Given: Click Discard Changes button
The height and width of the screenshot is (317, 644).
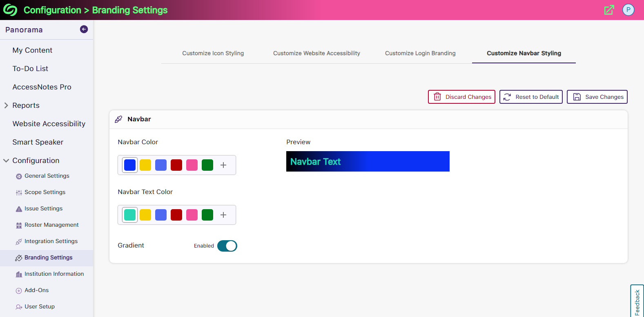Looking at the screenshot, I should point(461,97).
